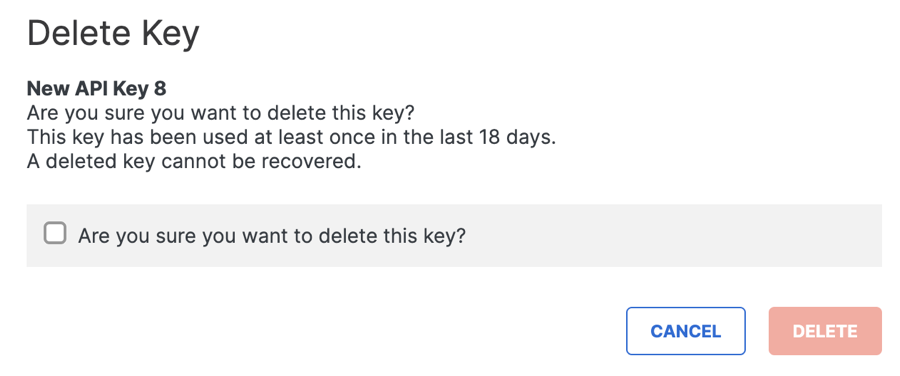Enable the "Are you sure" confirmation box
This screenshot has height=376, width=900.
point(55,234)
